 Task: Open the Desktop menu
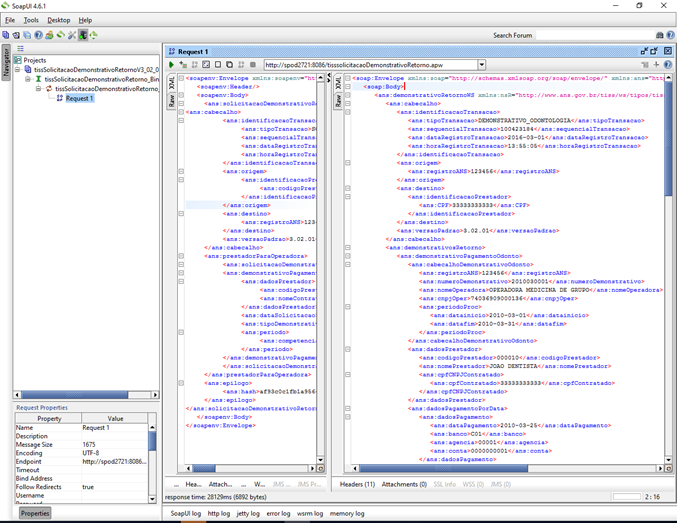tap(59, 20)
